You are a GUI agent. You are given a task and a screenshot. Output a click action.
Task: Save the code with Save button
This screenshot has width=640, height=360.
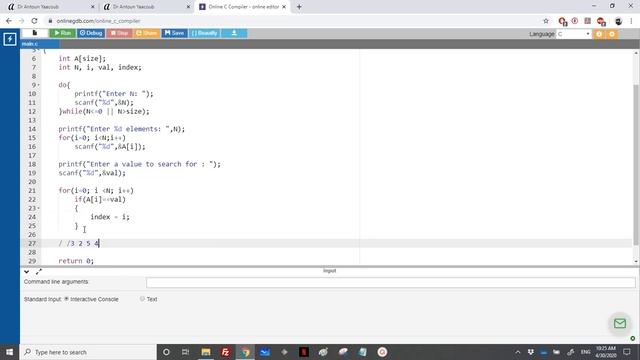pyautogui.click(x=174, y=33)
